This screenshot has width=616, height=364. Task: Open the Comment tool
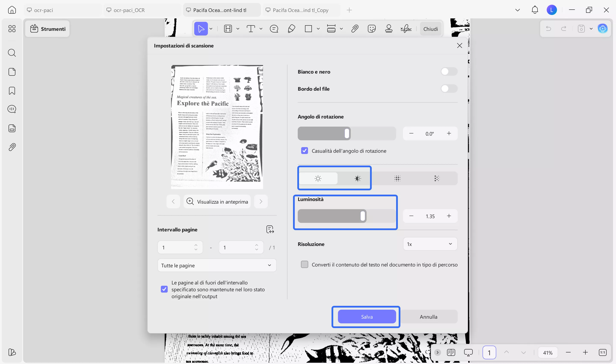point(274,29)
